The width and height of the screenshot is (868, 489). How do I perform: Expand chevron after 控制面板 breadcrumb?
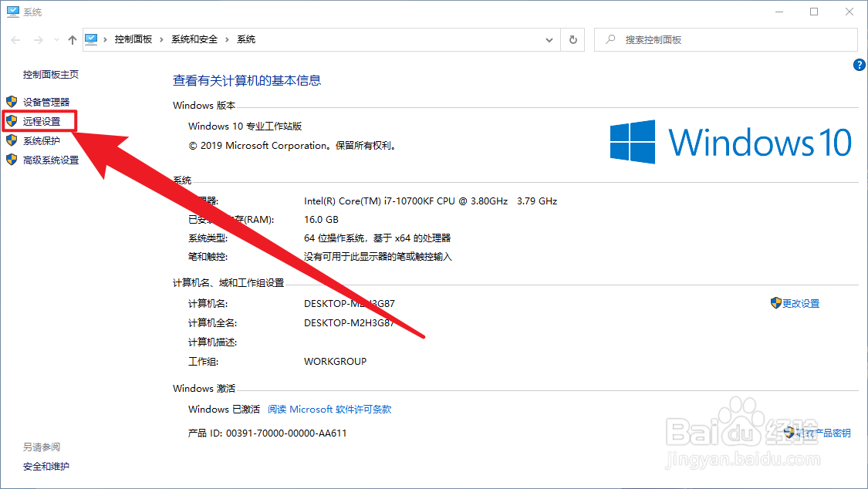(x=162, y=39)
